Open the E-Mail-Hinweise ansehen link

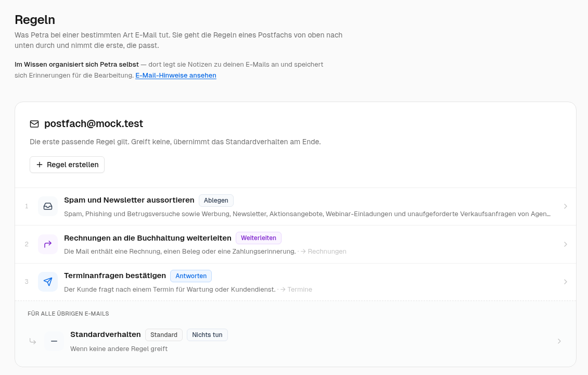point(176,76)
